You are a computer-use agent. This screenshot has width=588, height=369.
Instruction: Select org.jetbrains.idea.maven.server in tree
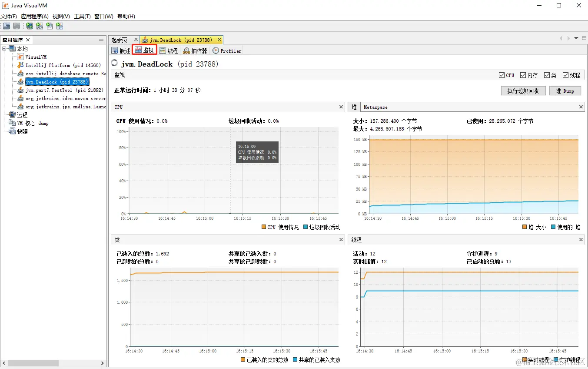click(x=66, y=98)
